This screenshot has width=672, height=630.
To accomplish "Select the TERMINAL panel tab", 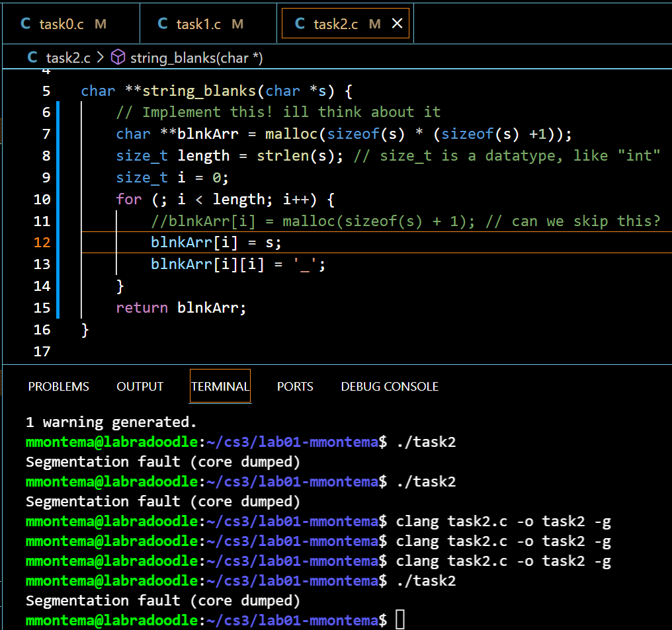I will [220, 387].
